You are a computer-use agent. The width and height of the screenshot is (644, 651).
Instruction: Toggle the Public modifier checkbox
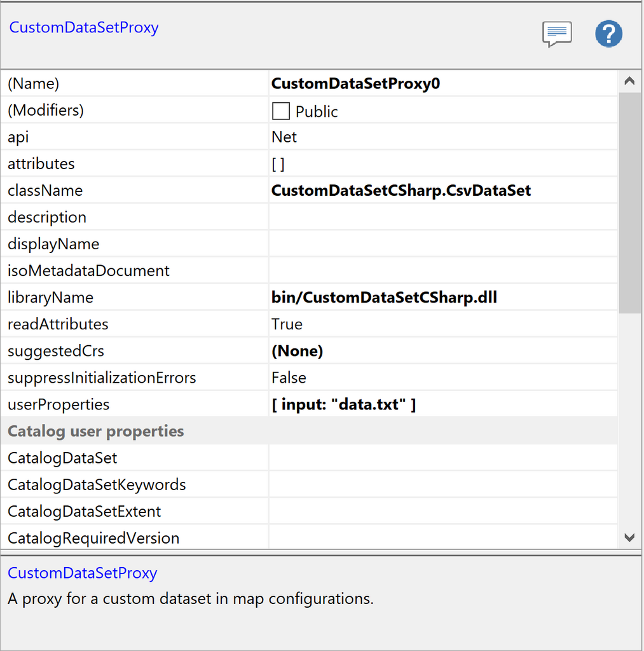point(281,111)
